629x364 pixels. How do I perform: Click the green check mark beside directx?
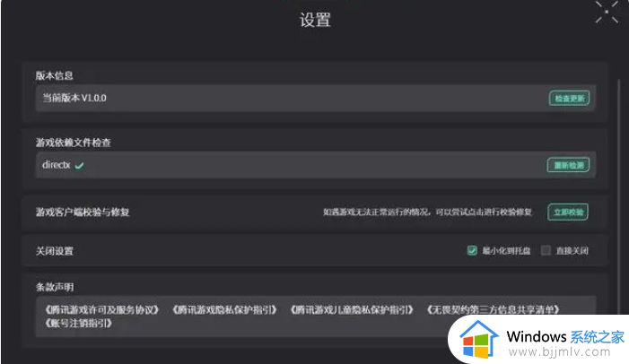pyautogui.click(x=80, y=165)
